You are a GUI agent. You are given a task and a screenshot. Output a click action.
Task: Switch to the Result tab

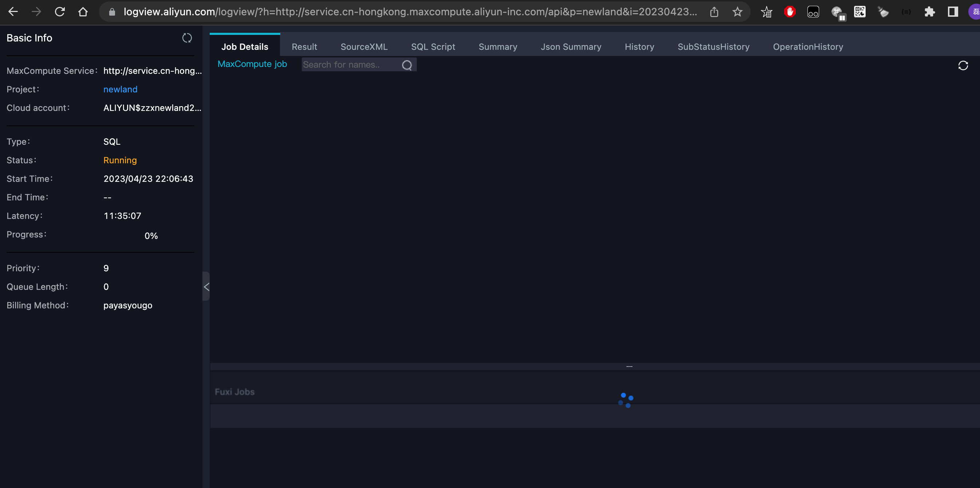(304, 47)
